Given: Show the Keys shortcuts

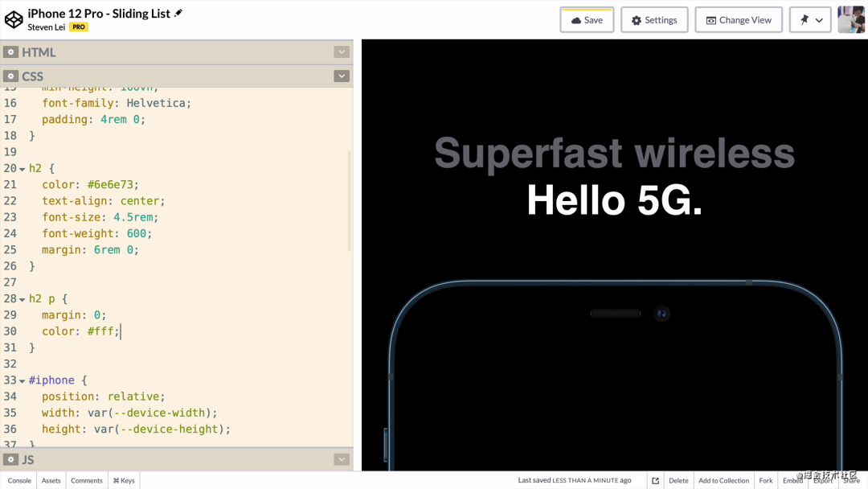Looking at the screenshot, I should click(x=124, y=481).
